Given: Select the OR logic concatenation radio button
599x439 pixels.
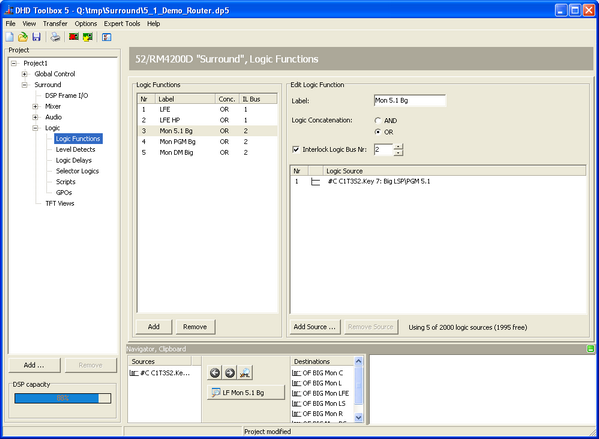Looking at the screenshot, I should pos(378,132).
